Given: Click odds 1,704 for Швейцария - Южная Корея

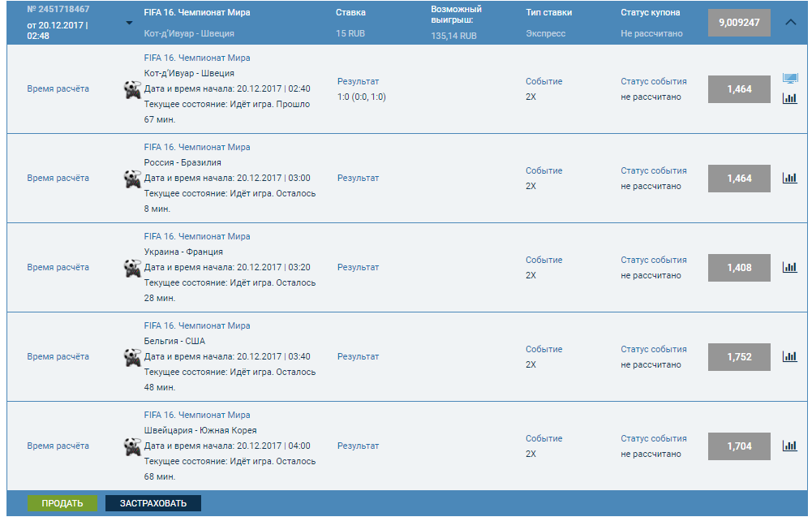Looking at the screenshot, I should (739, 446).
